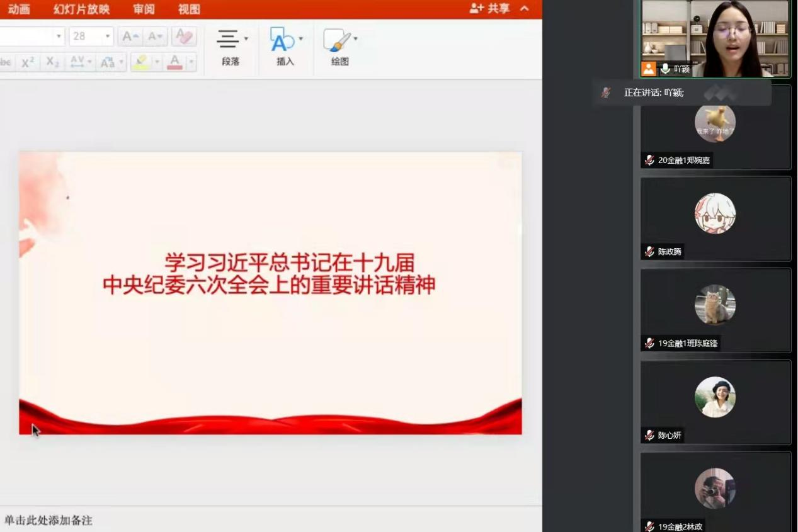Image resolution: width=798 pixels, height=532 pixels.
Task: Click the increase font size icon
Action: [x=130, y=37]
